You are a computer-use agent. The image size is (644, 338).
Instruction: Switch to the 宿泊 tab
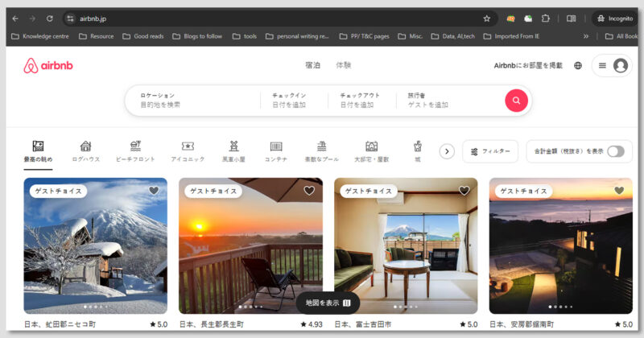(x=312, y=65)
